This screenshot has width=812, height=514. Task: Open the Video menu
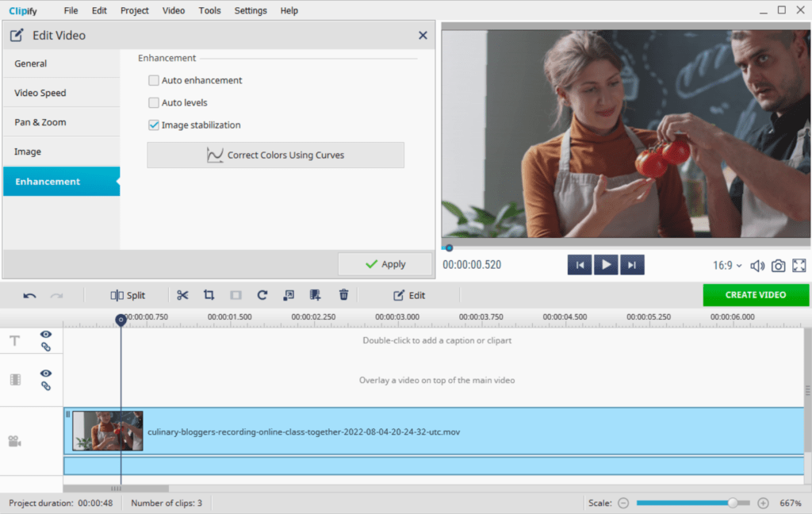coord(174,10)
